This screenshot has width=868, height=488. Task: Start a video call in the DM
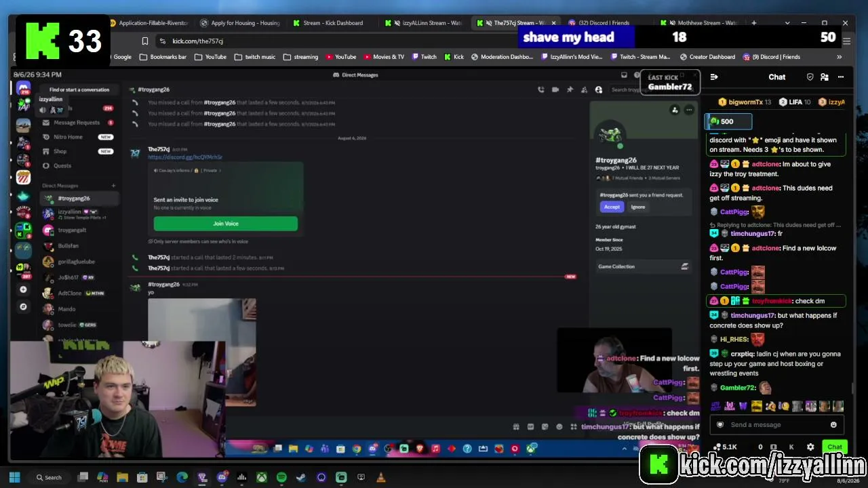pos(555,89)
